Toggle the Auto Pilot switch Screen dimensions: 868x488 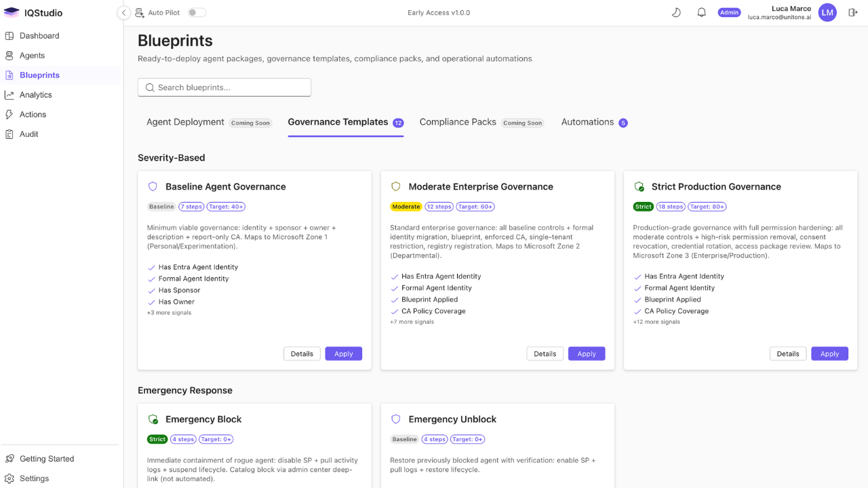tap(197, 12)
